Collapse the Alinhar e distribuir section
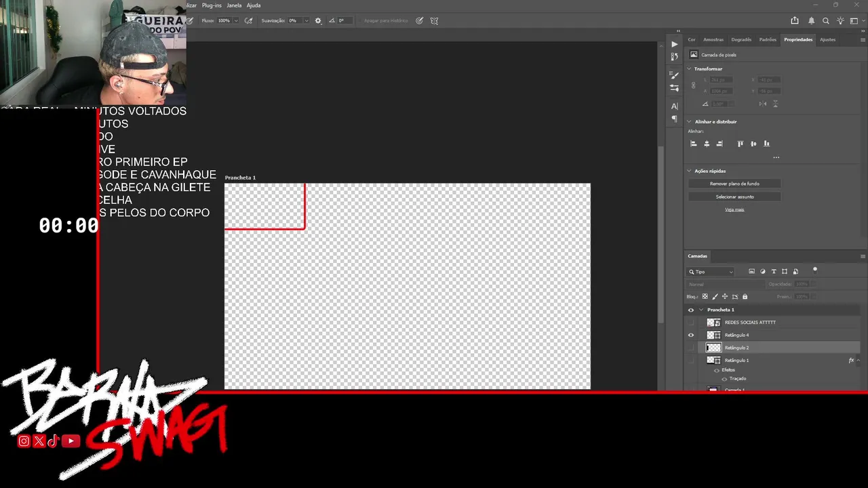The image size is (868, 488). pyautogui.click(x=690, y=122)
